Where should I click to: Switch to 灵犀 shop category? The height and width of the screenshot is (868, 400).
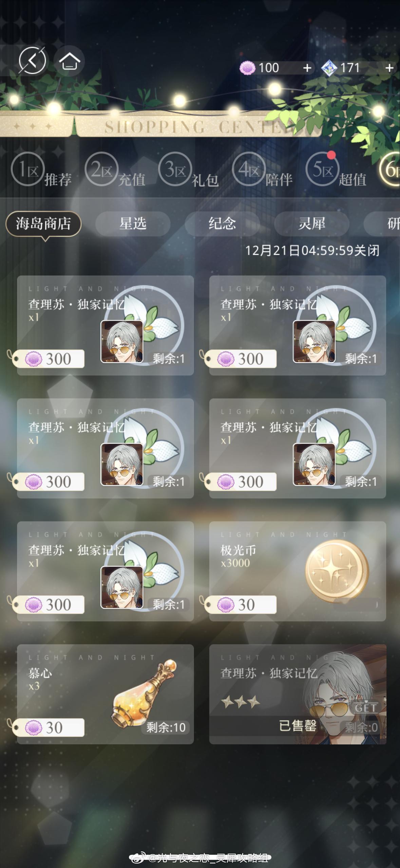pyautogui.click(x=311, y=223)
